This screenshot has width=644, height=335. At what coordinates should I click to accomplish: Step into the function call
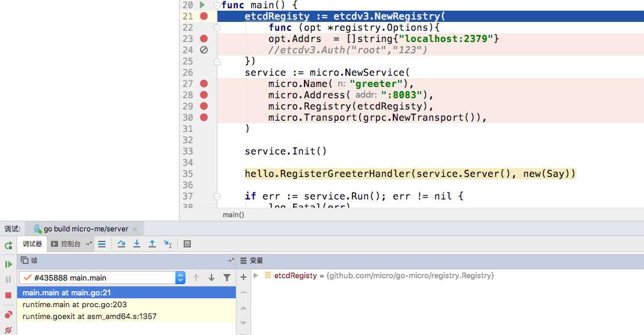coord(137,244)
